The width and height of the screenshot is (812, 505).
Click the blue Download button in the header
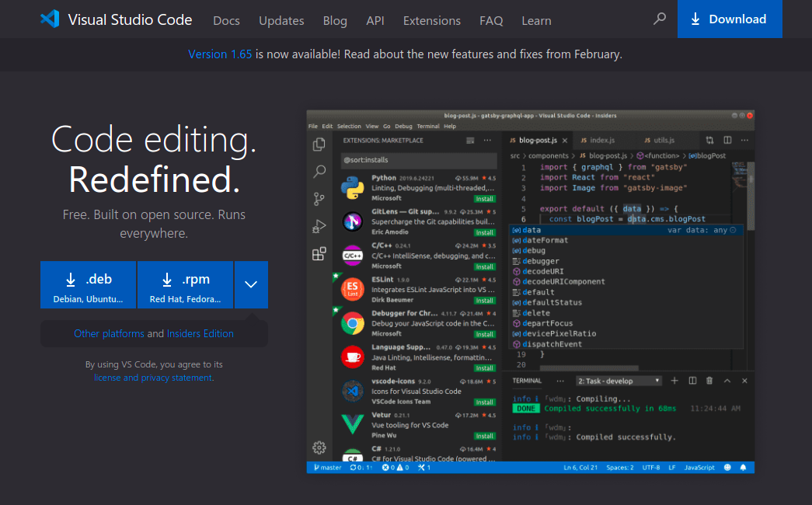(729, 19)
